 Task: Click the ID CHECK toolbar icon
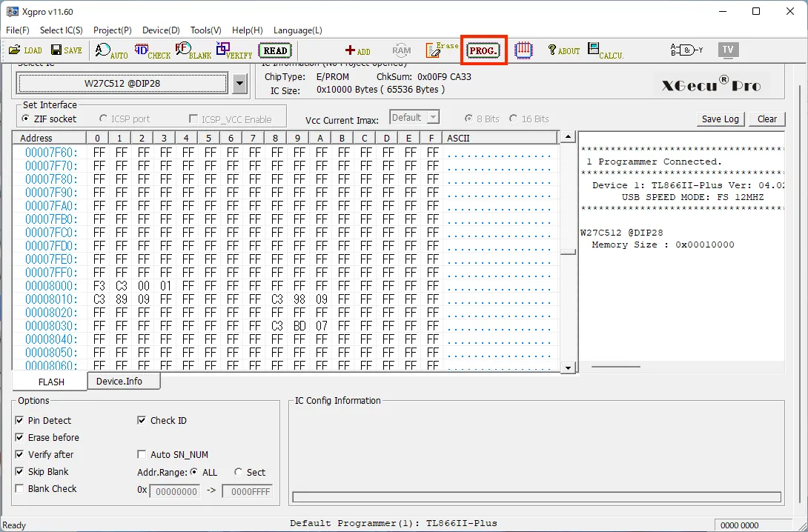click(152, 50)
